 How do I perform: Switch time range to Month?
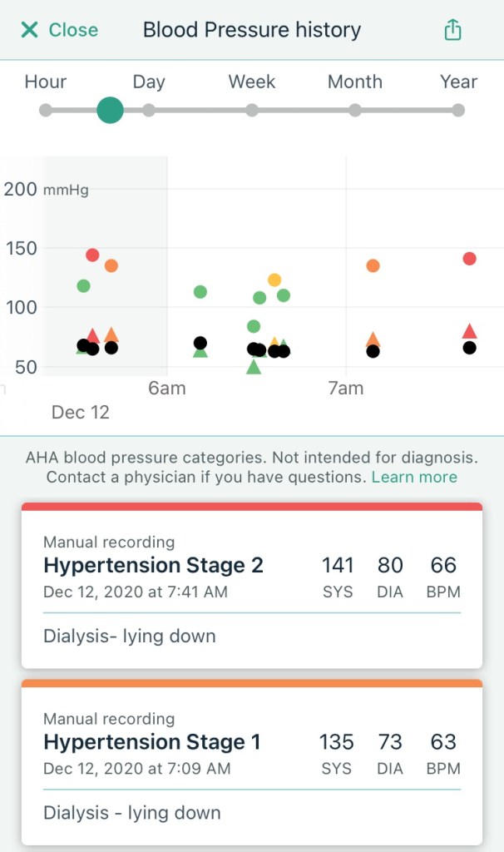tap(355, 110)
